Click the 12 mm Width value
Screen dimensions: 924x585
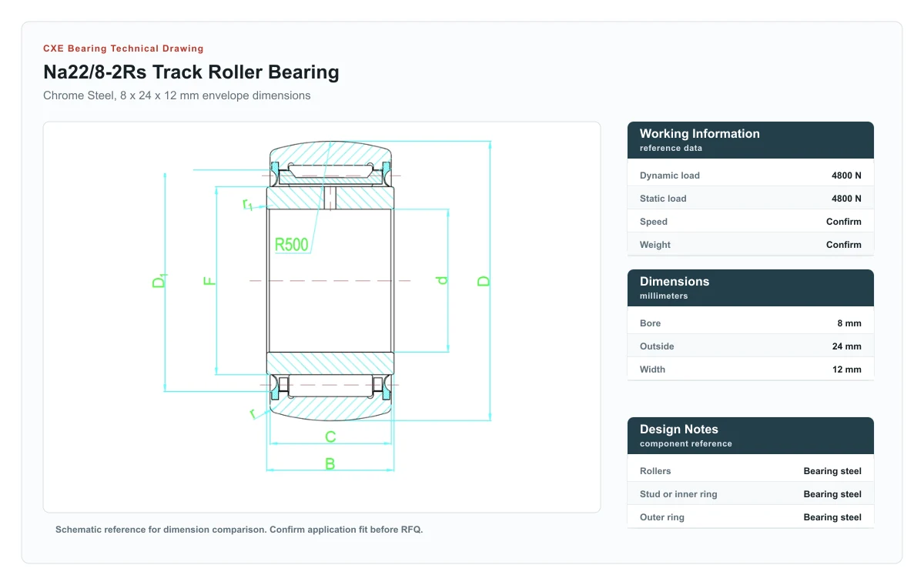pyautogui.click(x=847, y=369)
